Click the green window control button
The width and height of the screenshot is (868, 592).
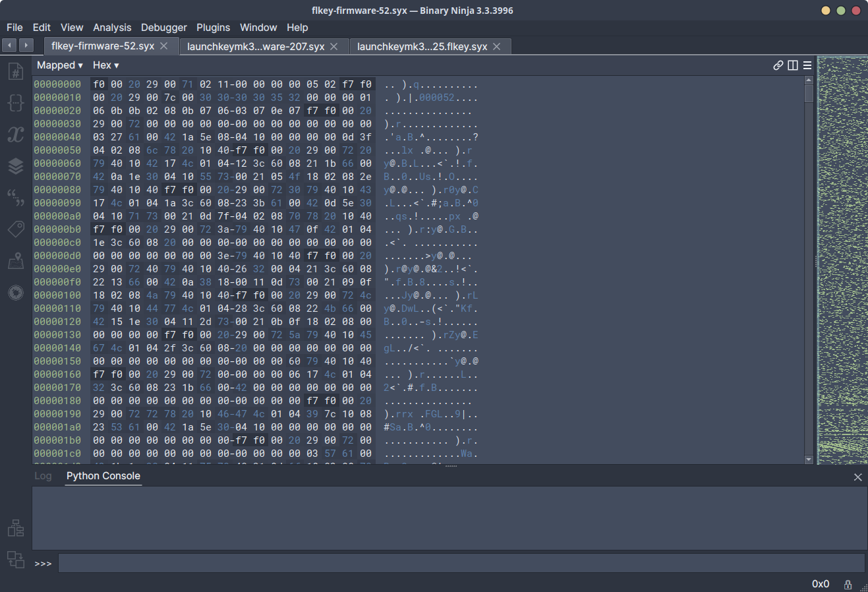click(841, 11)
